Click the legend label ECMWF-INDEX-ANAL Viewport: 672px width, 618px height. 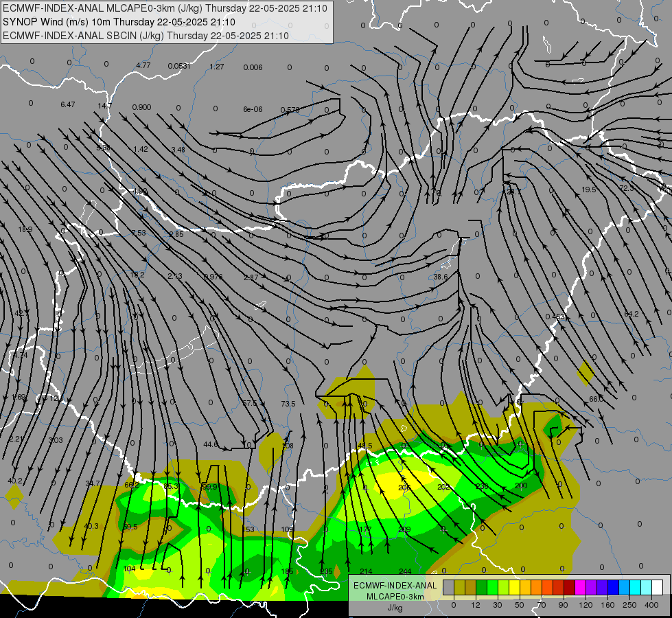[x=395, y=586]
